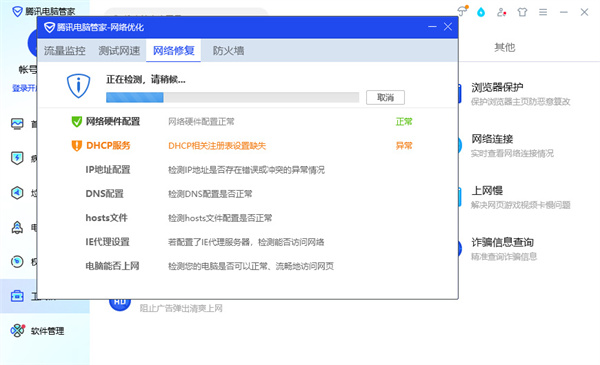The image size is (600, 365).
Task: Click the green 正常 status
Action: click(404, 122)
